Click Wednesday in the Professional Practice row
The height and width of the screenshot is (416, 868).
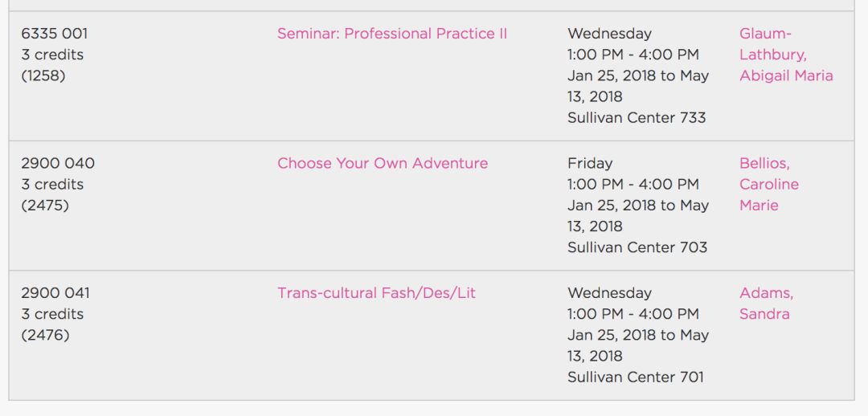(x=609, y=34)
